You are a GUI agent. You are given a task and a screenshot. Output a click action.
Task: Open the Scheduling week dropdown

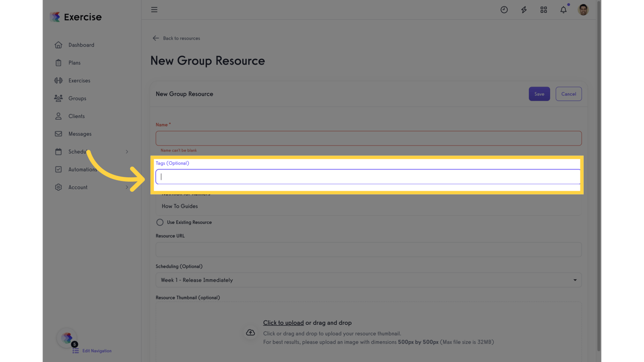pyautogui.click(x=368, y=280)
